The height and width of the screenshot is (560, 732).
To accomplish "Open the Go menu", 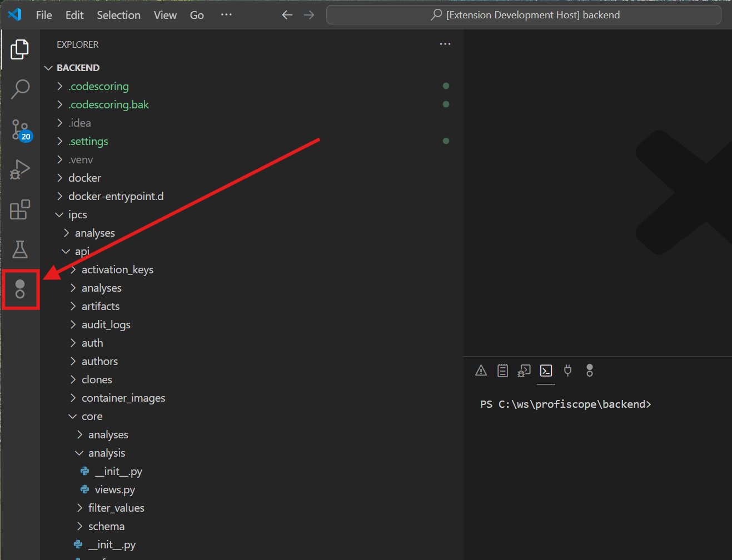I will [x=197, y=15].
